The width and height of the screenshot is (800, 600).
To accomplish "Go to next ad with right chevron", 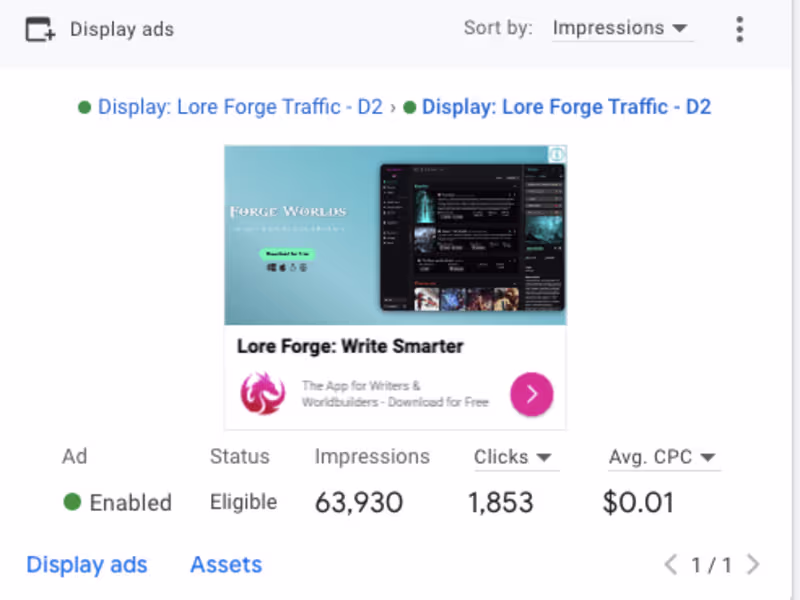I will (x=753, y=565).
